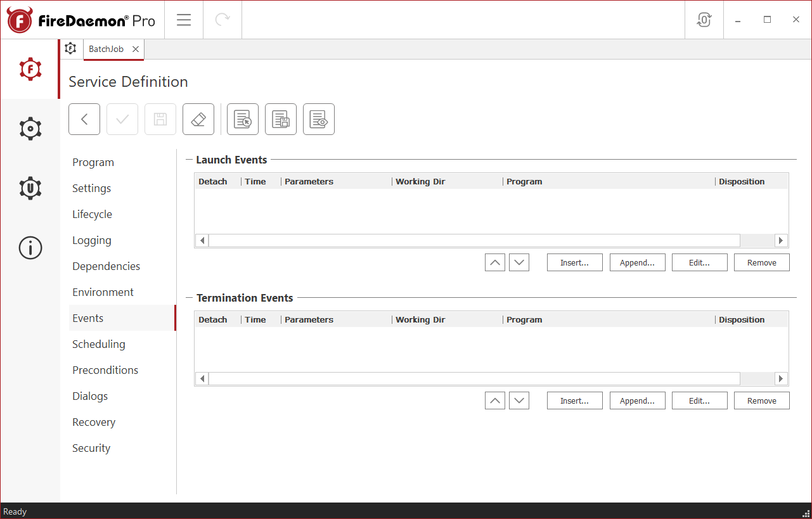Click Remove under Launch Events

[x=762, y=262]
